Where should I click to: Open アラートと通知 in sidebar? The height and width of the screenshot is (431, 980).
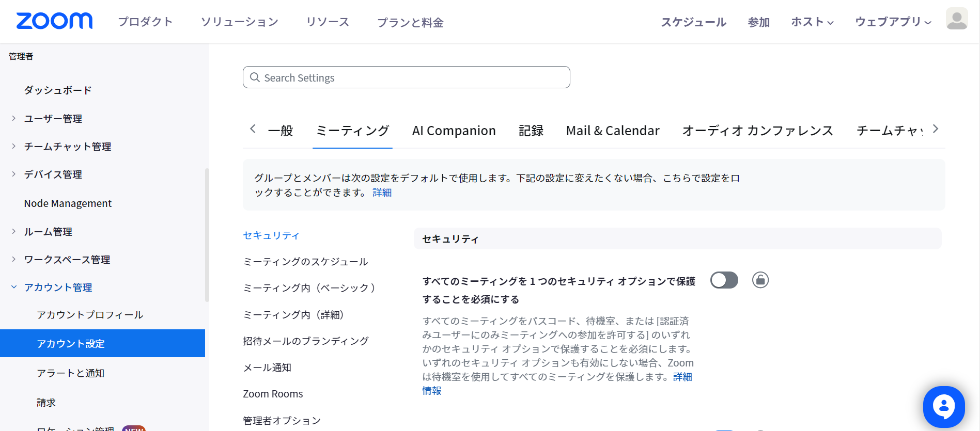70,373
